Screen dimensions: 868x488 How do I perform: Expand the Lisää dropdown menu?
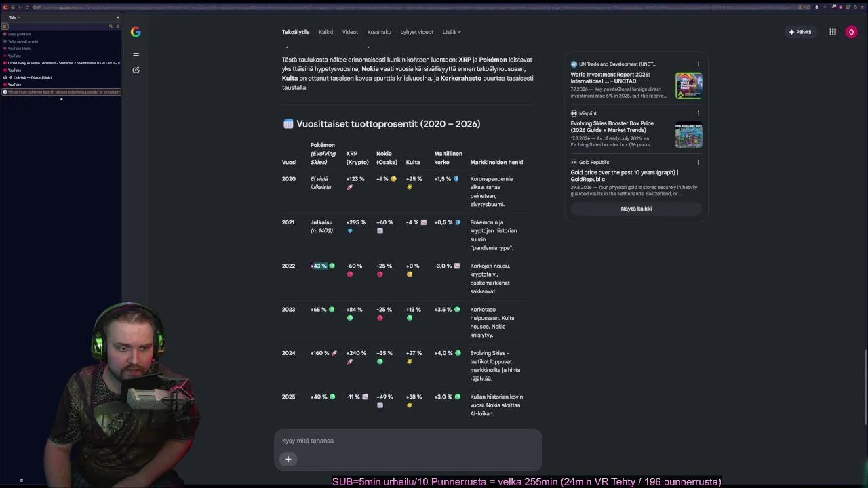452,32
